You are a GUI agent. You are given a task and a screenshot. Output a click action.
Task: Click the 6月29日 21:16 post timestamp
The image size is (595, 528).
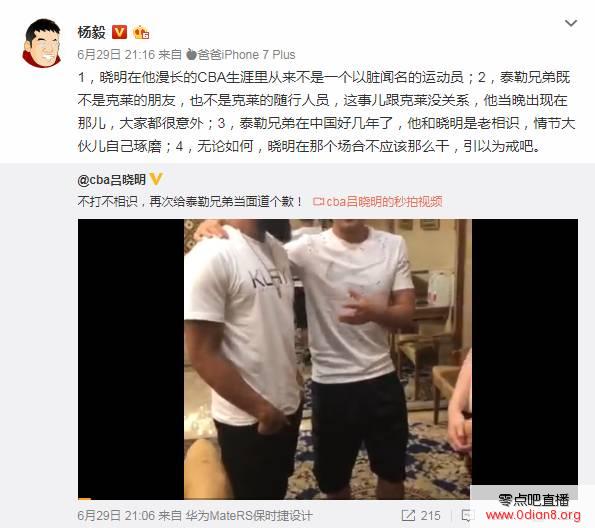pyautogui.click(x=116, y=55)
